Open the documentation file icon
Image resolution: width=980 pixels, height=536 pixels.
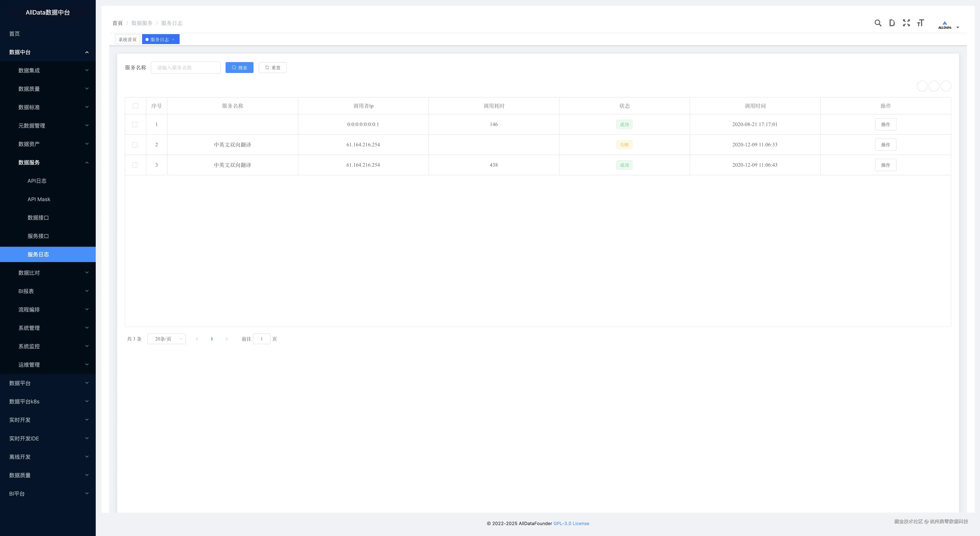tap(892, 23)
